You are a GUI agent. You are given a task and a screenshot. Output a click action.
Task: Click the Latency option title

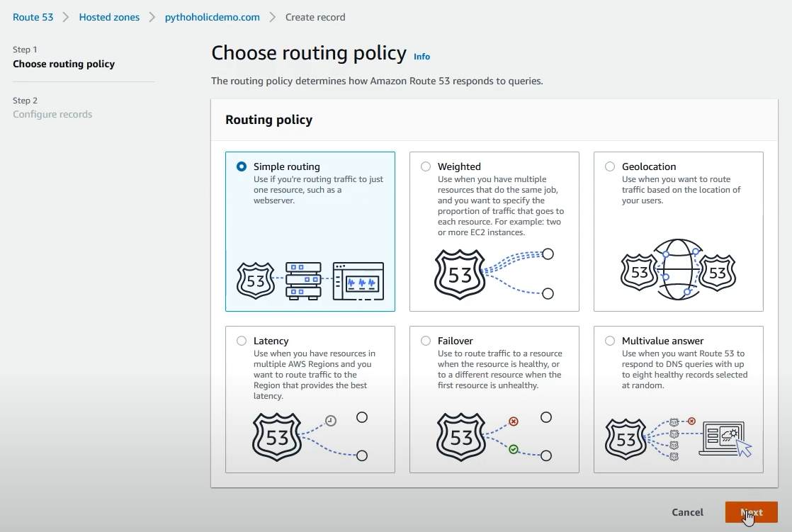[271, 341]
